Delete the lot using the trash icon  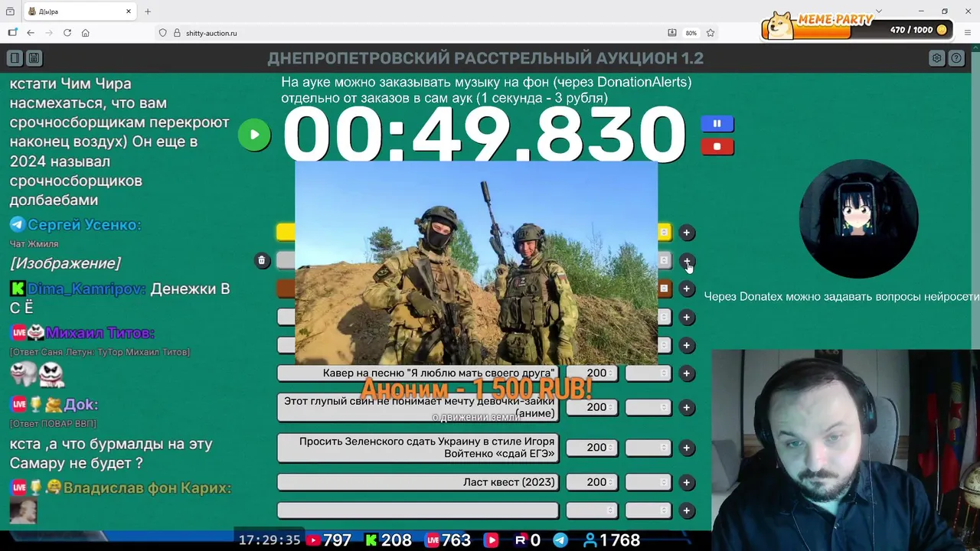[262, 261]
